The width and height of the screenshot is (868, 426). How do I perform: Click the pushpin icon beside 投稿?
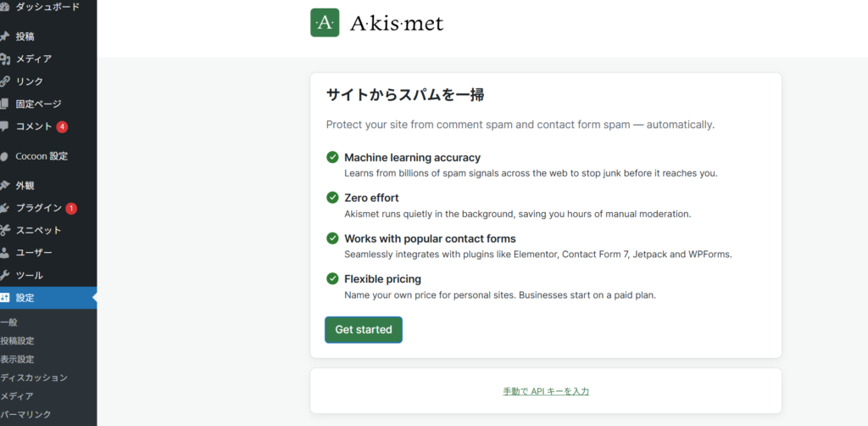(5, 36)
